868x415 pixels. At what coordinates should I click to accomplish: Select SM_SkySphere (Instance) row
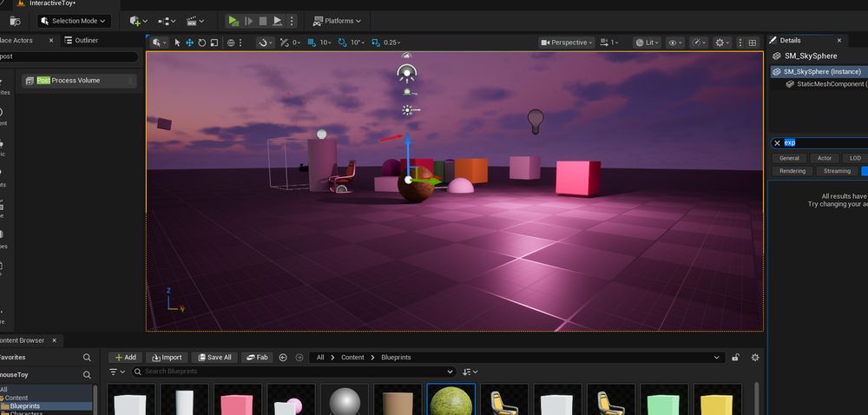click(819, 72)
